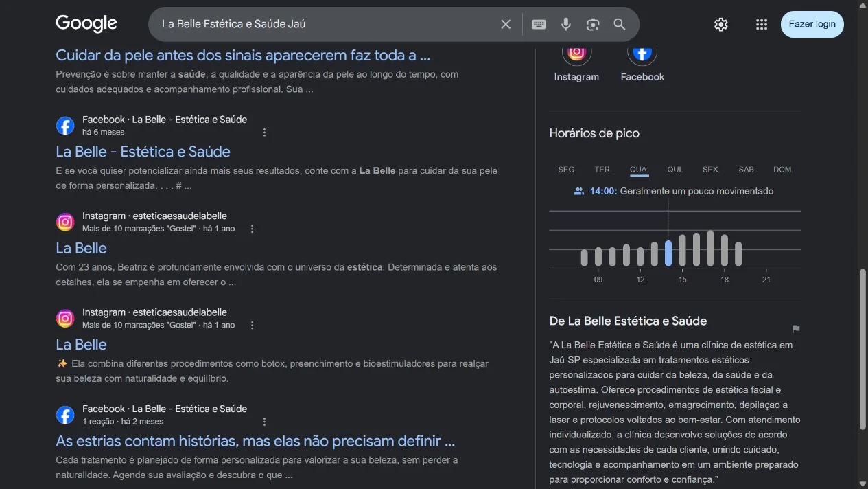Select the TER. day tab
This screenshot has height=489, width=868.
[603, 170]
